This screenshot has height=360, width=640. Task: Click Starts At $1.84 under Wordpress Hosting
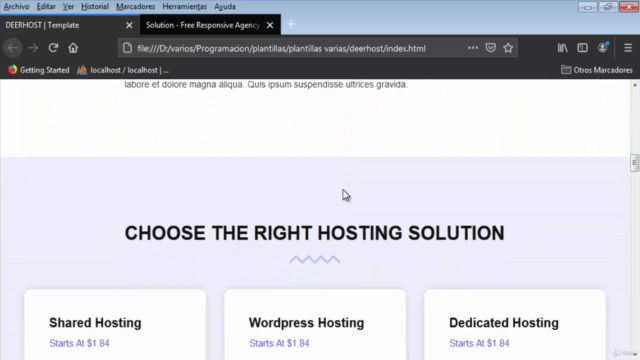pos(279,343)
